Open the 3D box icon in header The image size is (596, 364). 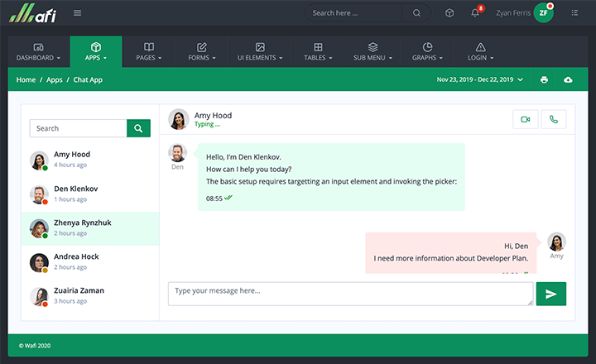[449, 12]
